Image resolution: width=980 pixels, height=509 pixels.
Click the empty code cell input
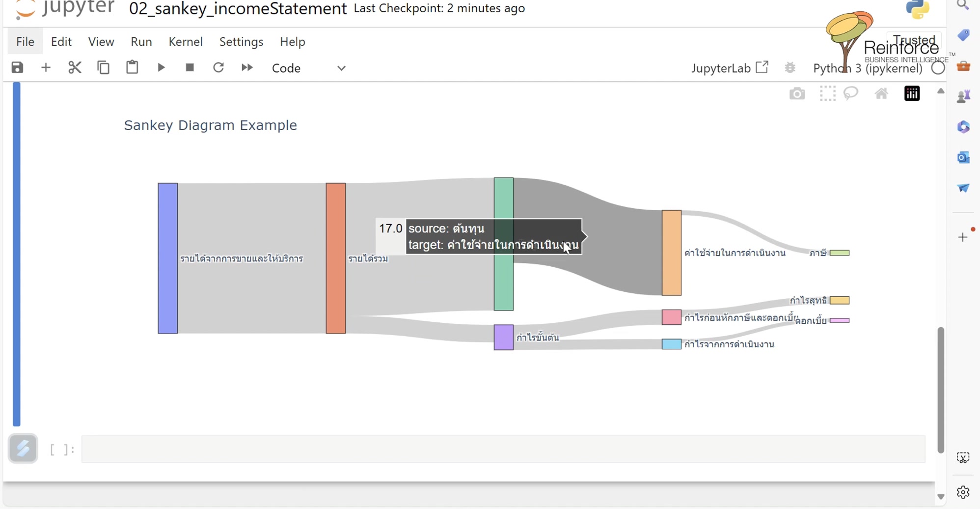pyautogui.click(x=503, y=449)
